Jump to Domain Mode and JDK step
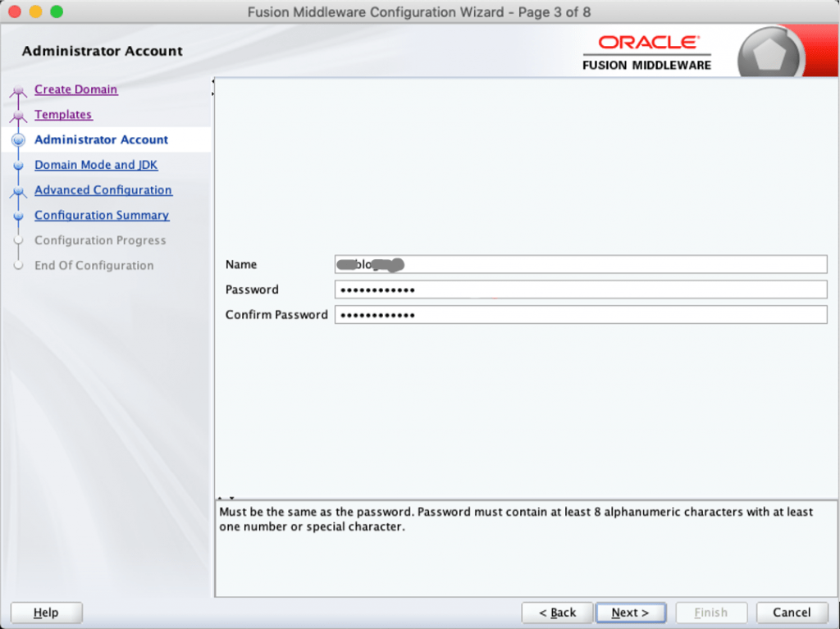The height and width of the screenshot is (629, 840). click(x=96, y=165)
